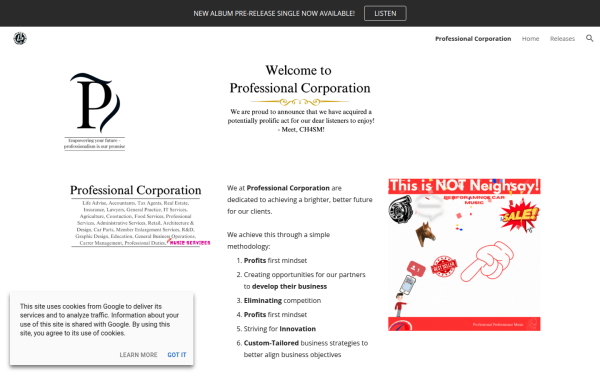Click the pointing hand graphic in advert

coord(487,262)
